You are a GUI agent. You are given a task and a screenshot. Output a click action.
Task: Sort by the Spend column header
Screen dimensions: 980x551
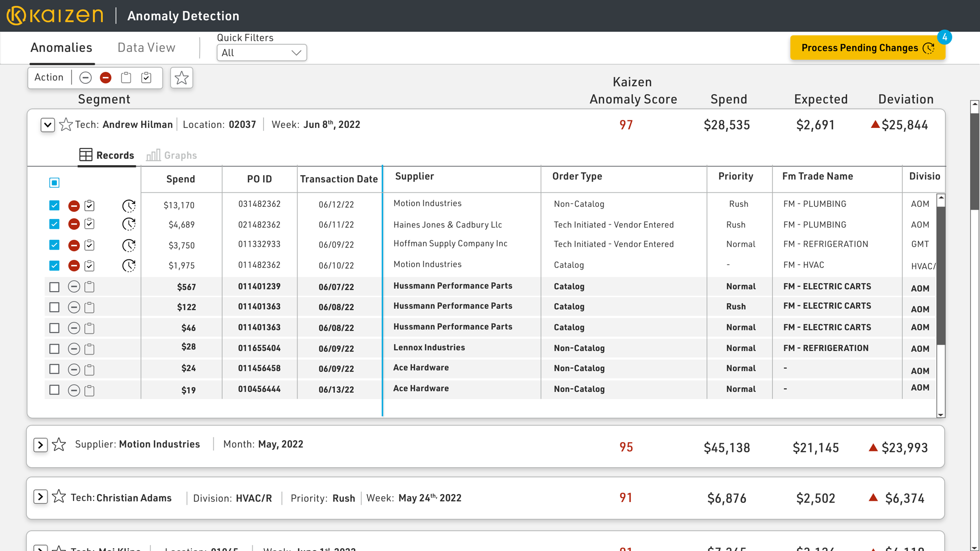[x=181, y=179]
